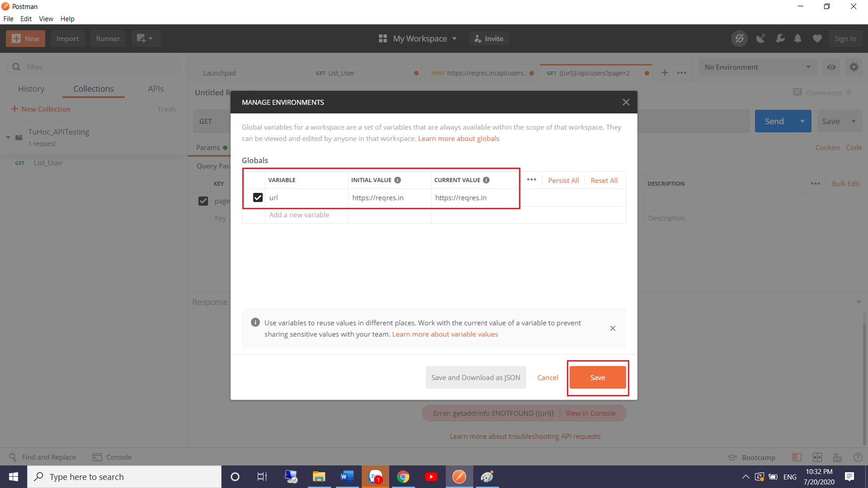Viewport: 868px width, 488px height.
Task: Open the Postman Console
Action: [x=112, y=457]
